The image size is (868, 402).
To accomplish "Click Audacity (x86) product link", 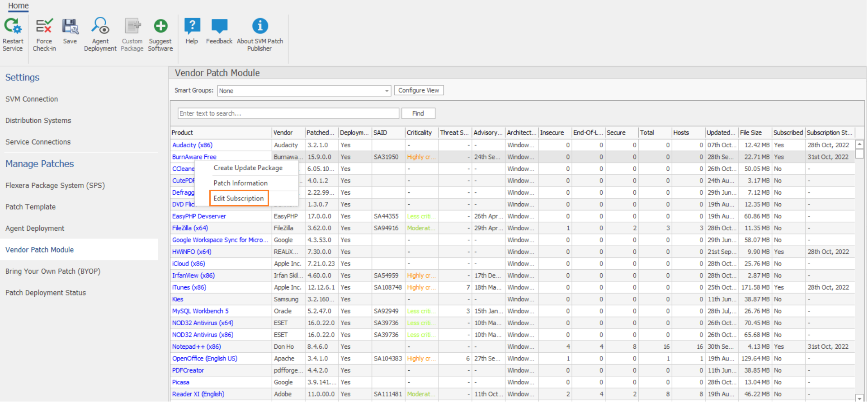I will coord(192,145).
